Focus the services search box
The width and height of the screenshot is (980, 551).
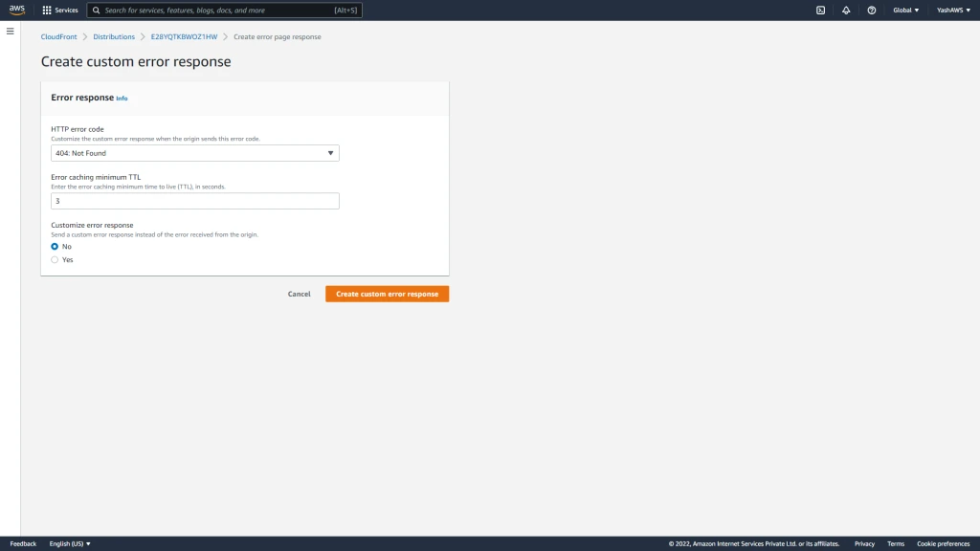[x=224, y=10]
